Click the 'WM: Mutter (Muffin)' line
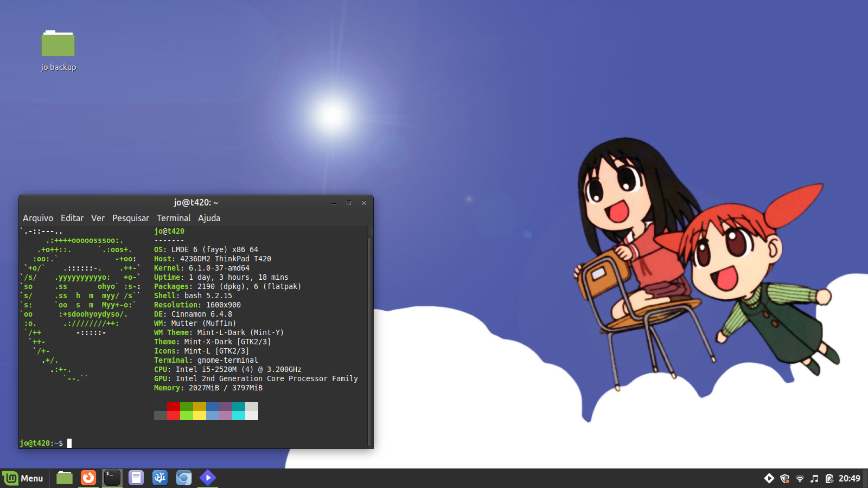 click(x=195, y=323)
